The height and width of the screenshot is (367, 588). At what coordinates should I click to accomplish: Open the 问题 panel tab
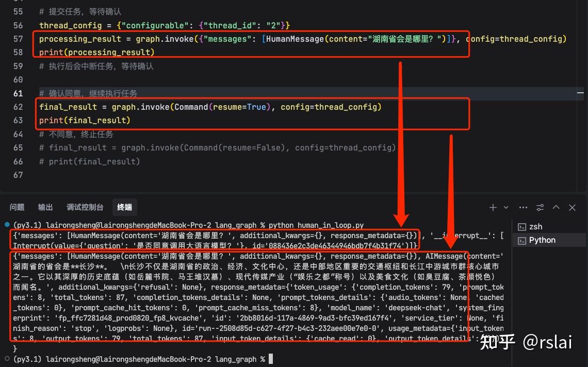[x=17, y=207]
